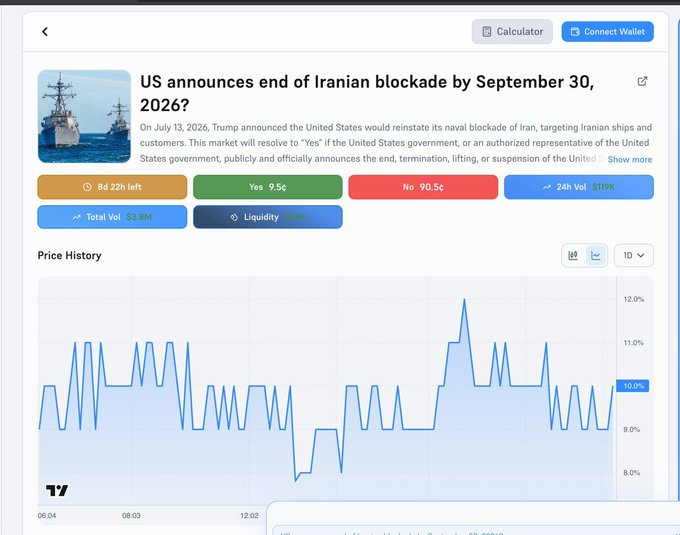The height and width of the screenshot is (535, 680).
Task: Click the 8.0% axis label
Action: pos(631,473)
